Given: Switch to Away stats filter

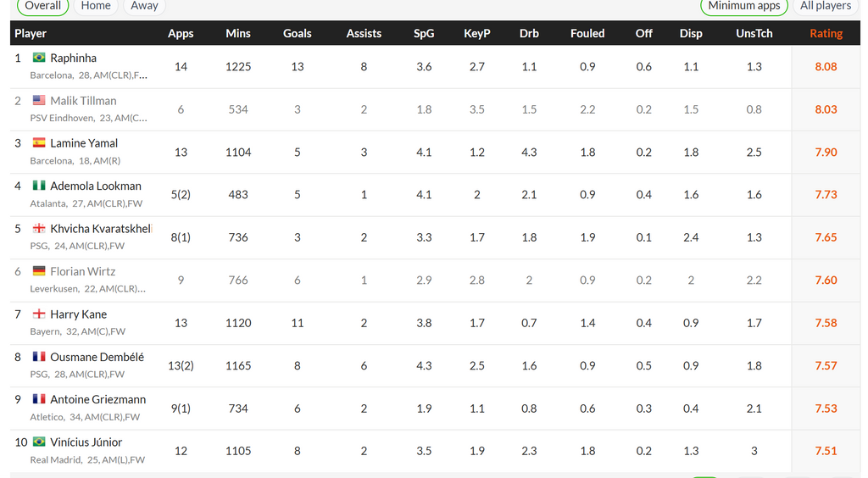Looking at the screenshot, I should (x=144, y=6).
